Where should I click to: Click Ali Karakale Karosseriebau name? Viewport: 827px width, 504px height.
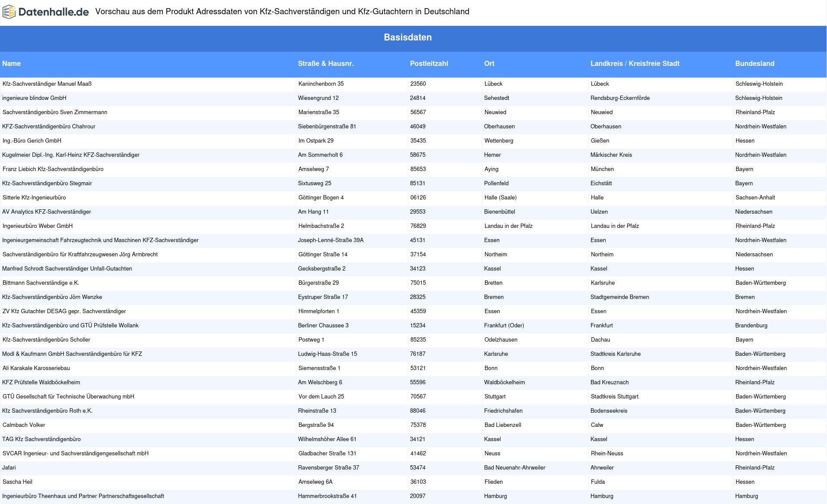(x=36, y=368)
